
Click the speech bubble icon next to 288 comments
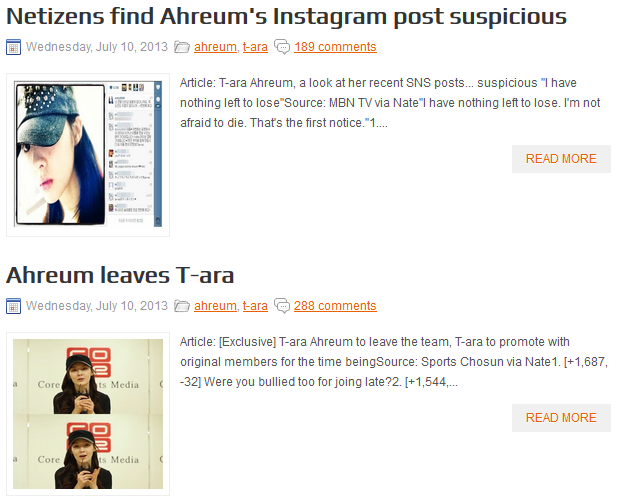coord(282,306)
